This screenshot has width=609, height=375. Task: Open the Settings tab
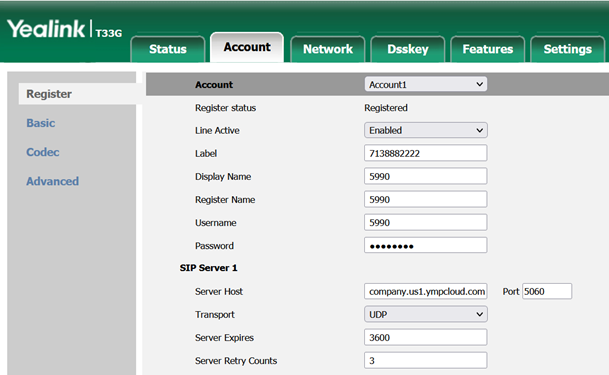(567, 49)
